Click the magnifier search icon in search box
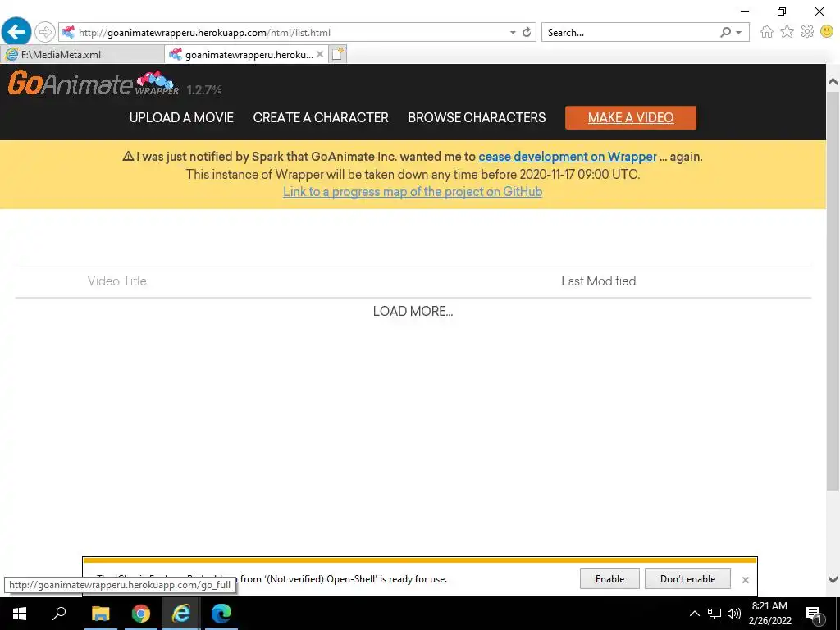 tap(725, 32)
